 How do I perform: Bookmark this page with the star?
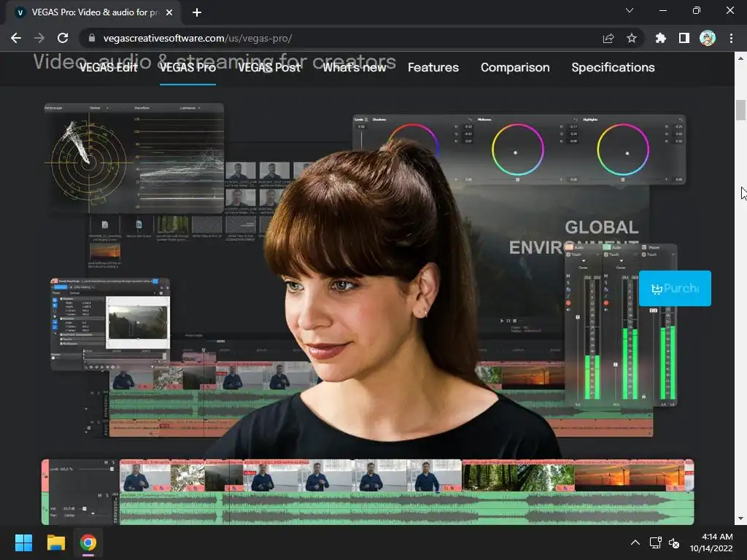632,38
